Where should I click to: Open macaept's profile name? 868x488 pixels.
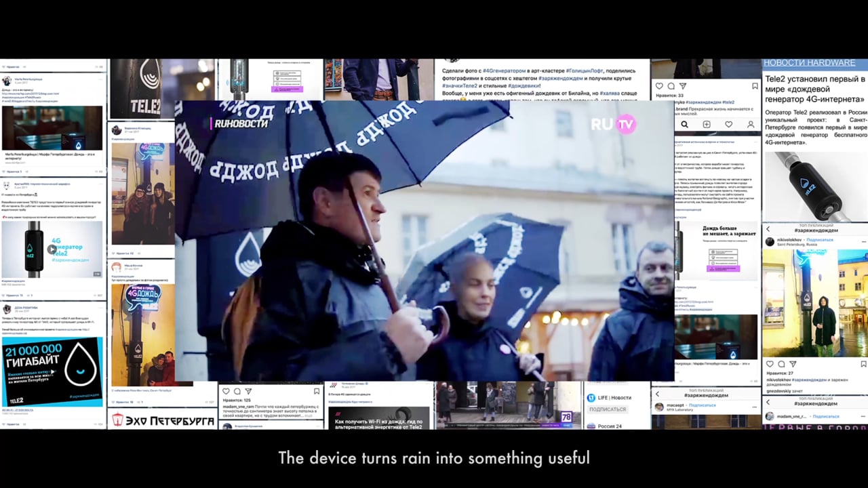pyautogui.click(x=675, y=405)
